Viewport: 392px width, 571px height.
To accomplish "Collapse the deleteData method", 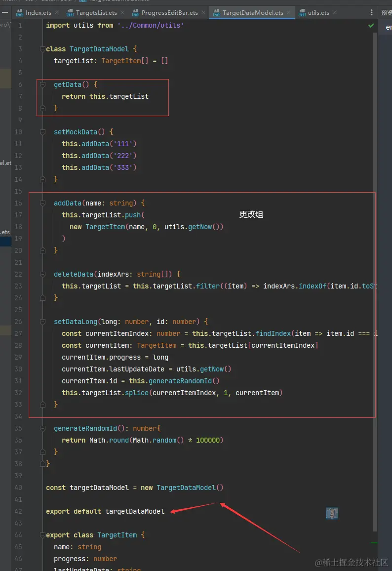I will point(42,274).
